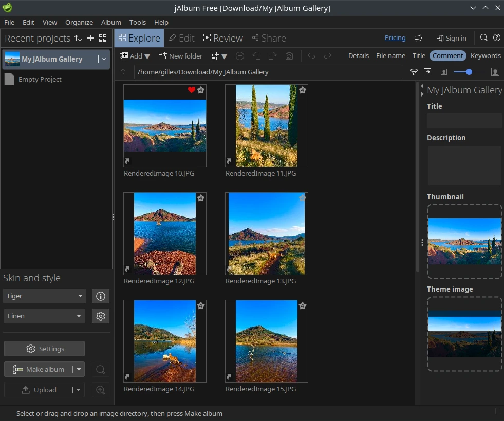The width and height of the screenshot is (504, 421).
Task: Open help question mark icon
Action: (496, 38)
